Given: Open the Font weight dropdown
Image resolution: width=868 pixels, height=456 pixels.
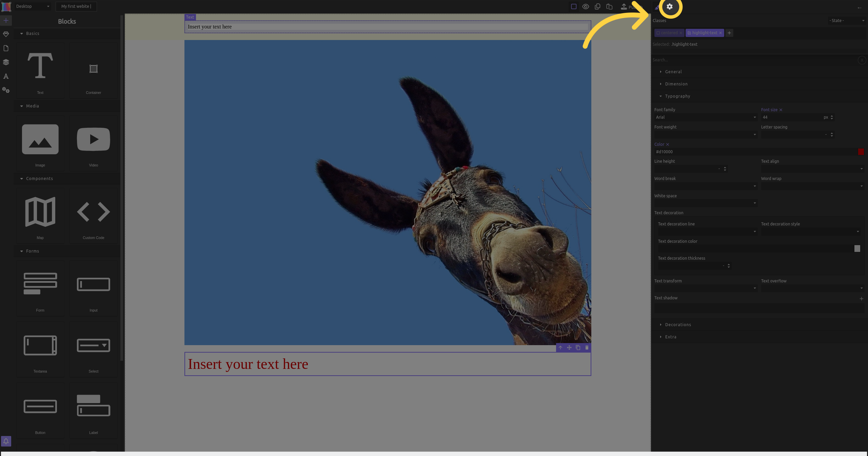Looking at the screenshot, I should tap(706, 135).
